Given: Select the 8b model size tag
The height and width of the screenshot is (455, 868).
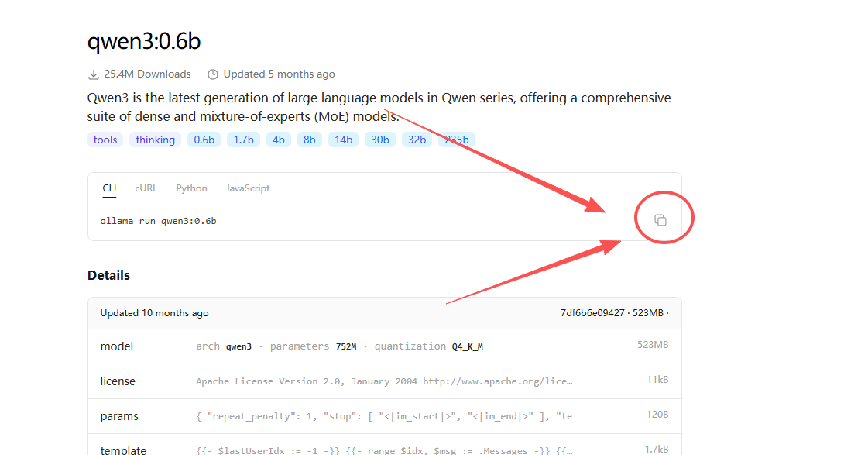Looking at the screenshot, I should pos(310,140).
